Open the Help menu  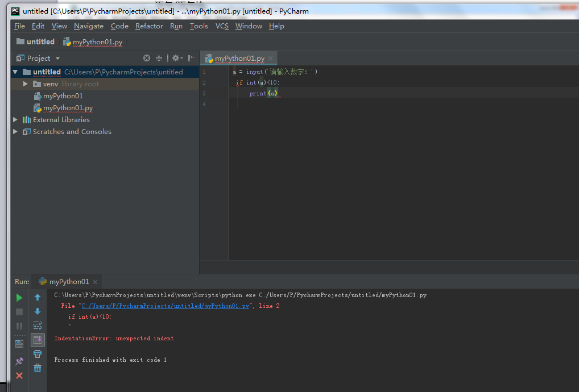276,26
